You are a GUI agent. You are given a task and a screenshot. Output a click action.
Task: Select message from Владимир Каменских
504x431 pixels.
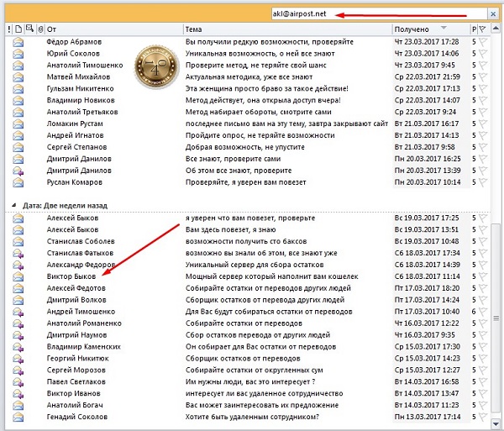(x=84, y=347)
